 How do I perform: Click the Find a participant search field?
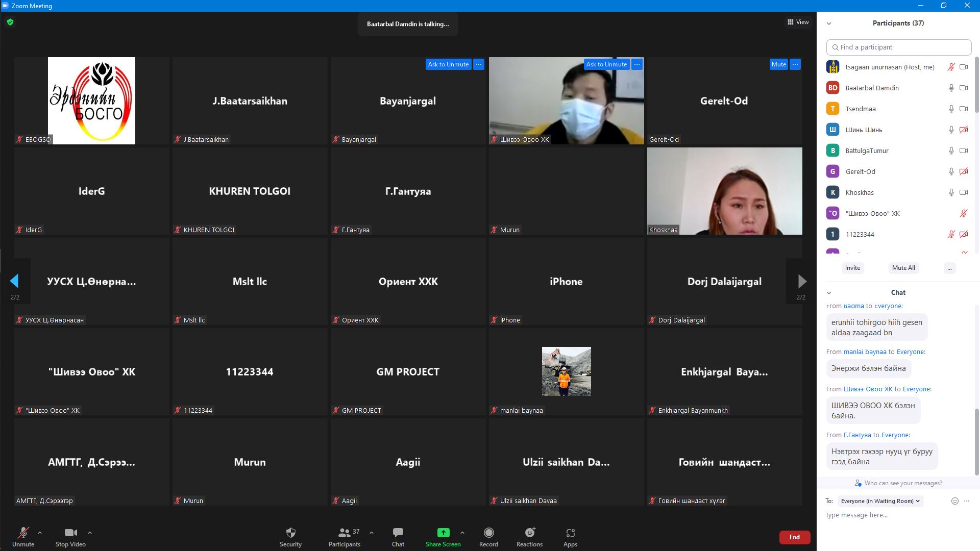[x=898, y=47]
